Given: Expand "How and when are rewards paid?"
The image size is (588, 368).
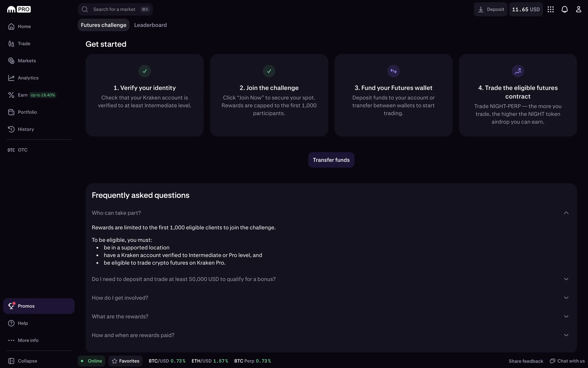Looking at the screenshot, I should click(566, 335).
